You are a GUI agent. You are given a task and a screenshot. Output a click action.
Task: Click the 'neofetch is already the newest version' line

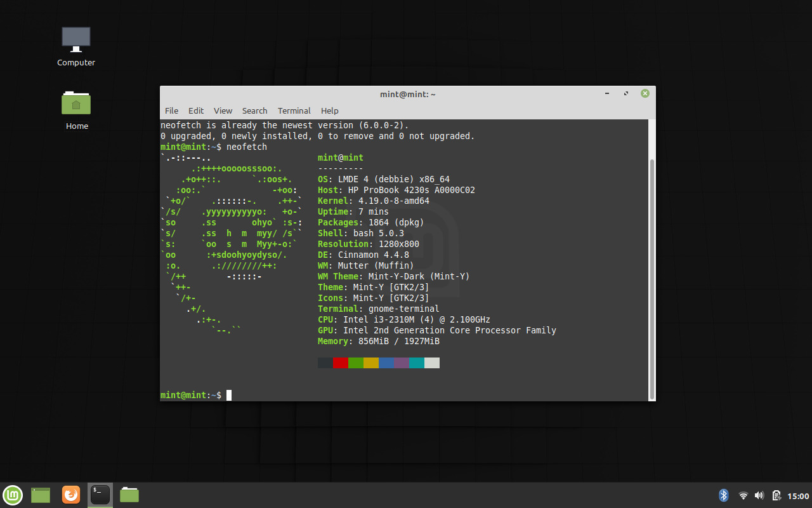[285, 125]
